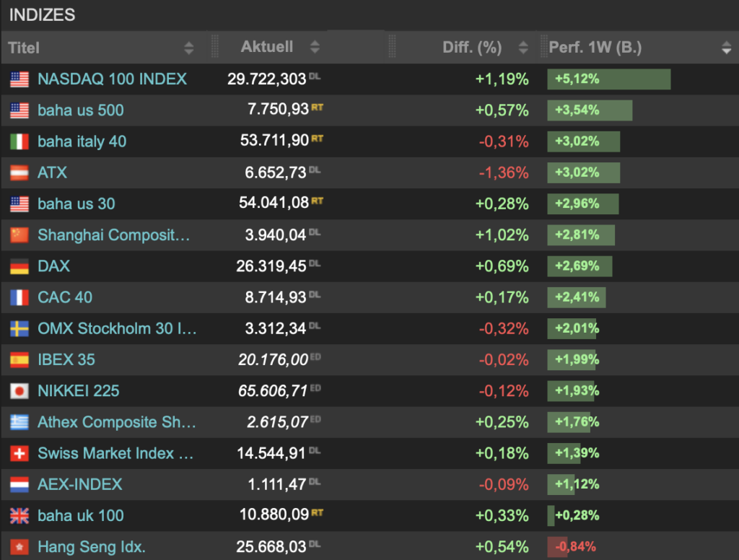Click the Greek flag beside Athex Composite
The image size is (739, 560).
(19, 422)
